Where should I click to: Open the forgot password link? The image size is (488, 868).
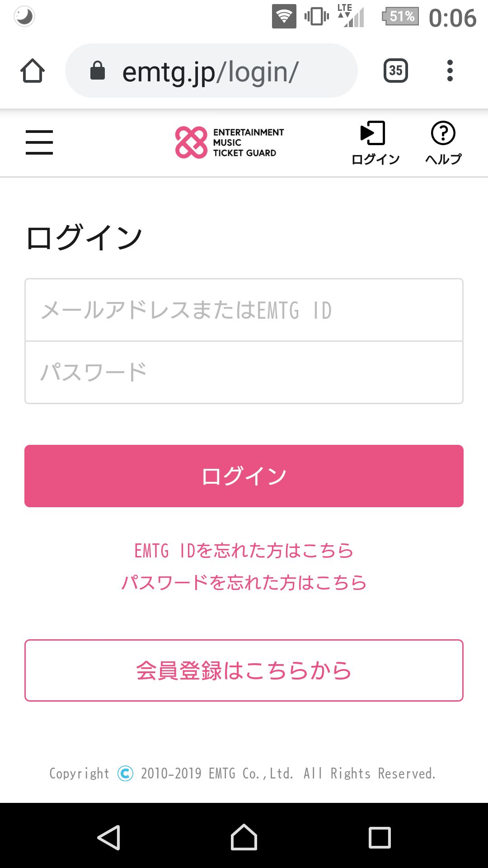[244, 582]
